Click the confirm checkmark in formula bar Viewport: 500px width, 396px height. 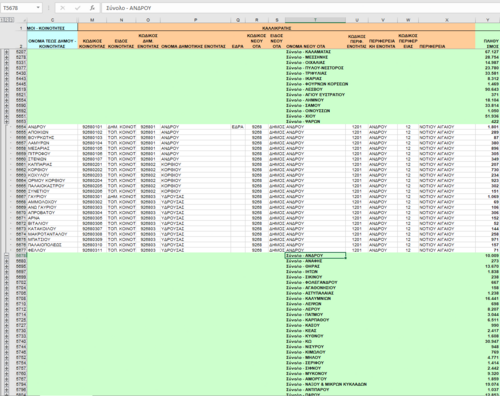(77, 8)
